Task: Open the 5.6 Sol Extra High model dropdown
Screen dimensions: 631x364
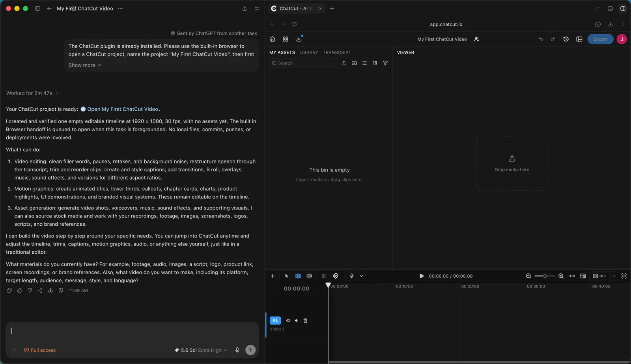Action: (201, 350)
